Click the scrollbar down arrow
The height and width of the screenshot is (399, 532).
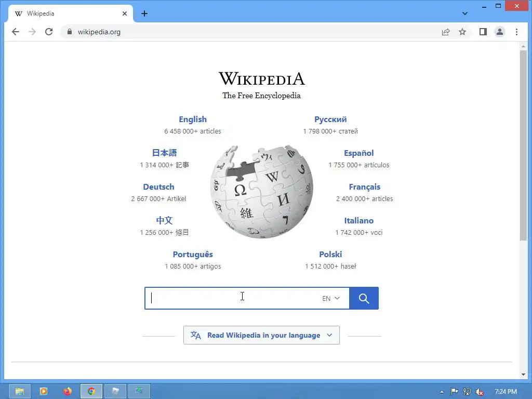click(x=523, y=375)
